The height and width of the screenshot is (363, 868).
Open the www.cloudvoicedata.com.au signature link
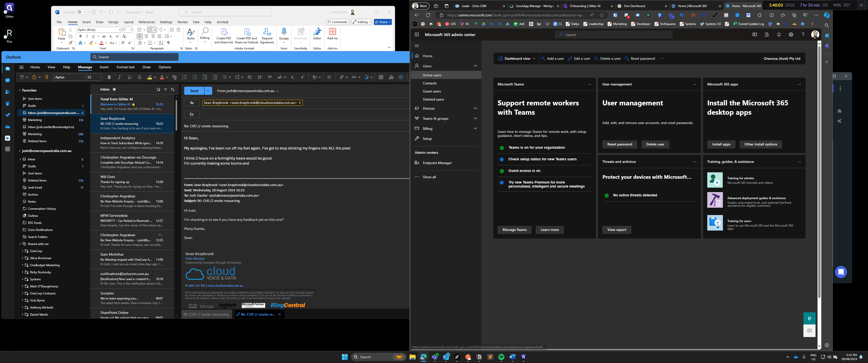tap(225, 286)
